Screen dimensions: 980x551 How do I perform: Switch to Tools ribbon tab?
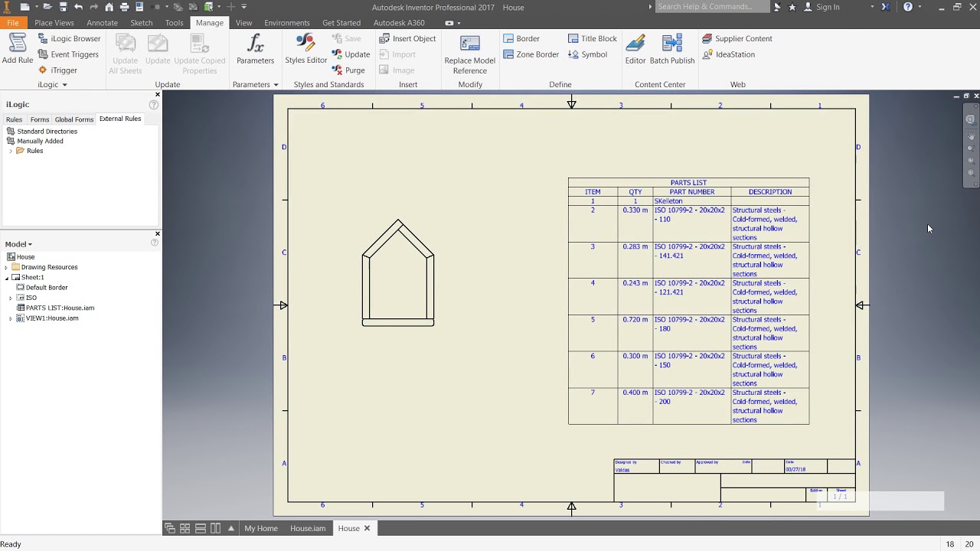[x=175, y=23]
